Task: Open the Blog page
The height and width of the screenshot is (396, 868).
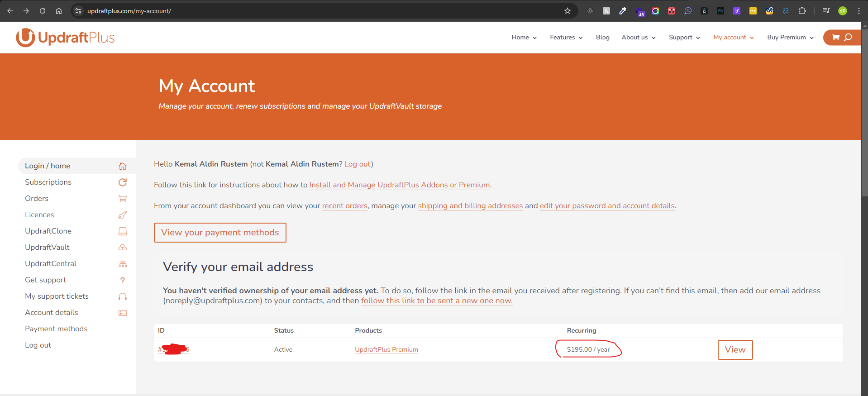Action: tap(602, 38)
